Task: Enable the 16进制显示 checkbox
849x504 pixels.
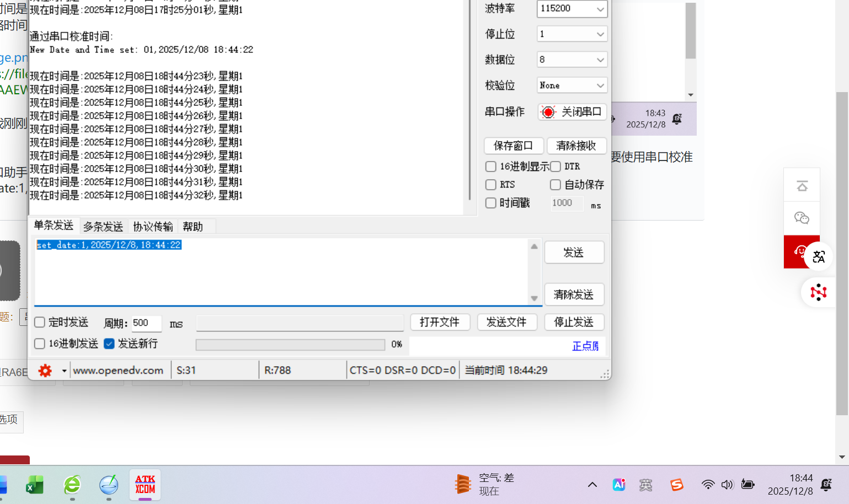Action: (491, 167)
